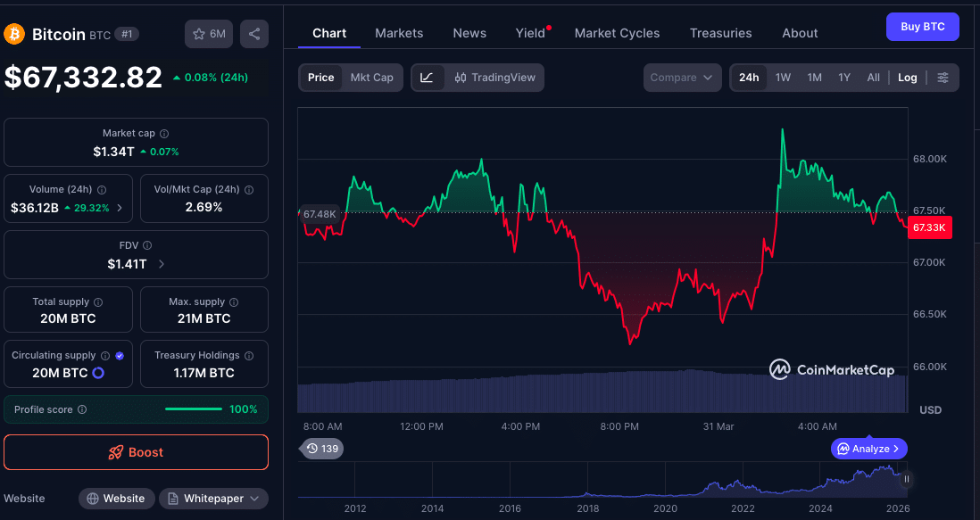Expand Volume (24h) details chevron

pos(120,208)
